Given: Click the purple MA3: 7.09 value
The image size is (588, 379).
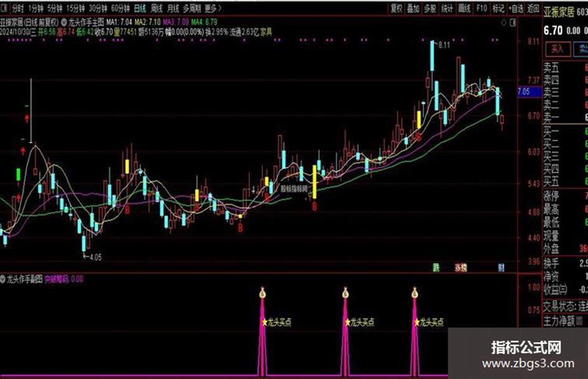Looking at the screenshot, I should tap(175, 22).
